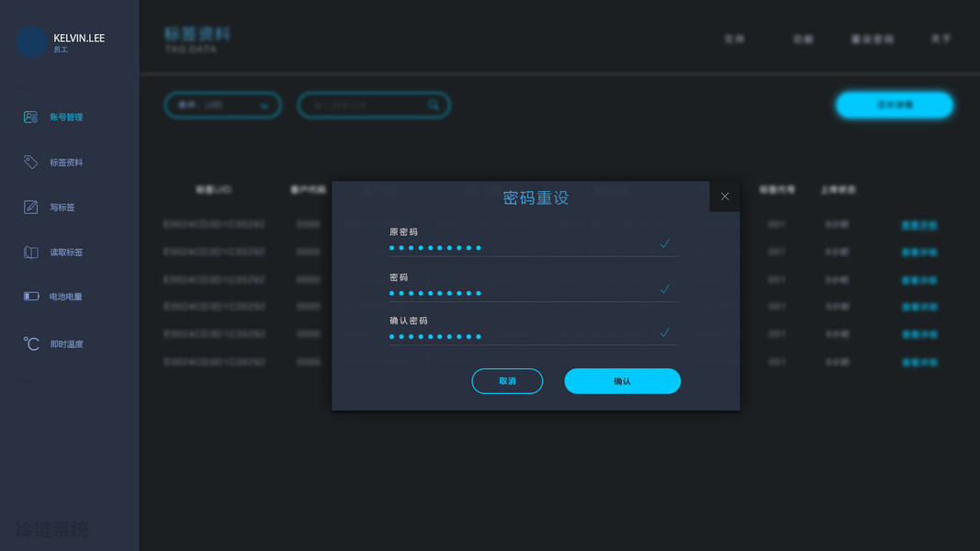The width and height of the screenshot is (980, 551).
Task: Click into the 原密码 password field
Action: pos(533,248)
